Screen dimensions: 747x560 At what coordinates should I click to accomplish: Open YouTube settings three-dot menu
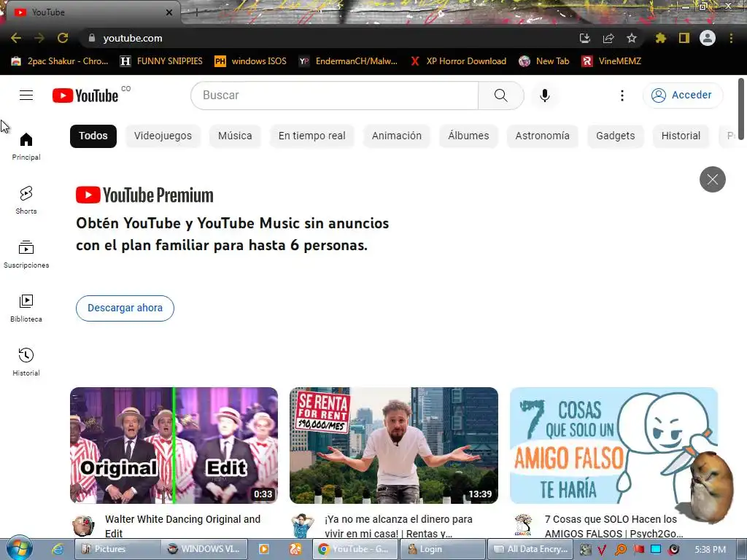622,96
